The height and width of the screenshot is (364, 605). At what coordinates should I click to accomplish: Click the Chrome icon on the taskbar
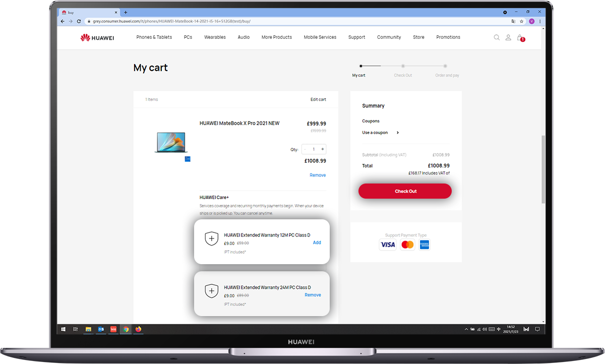click(126, 329)
